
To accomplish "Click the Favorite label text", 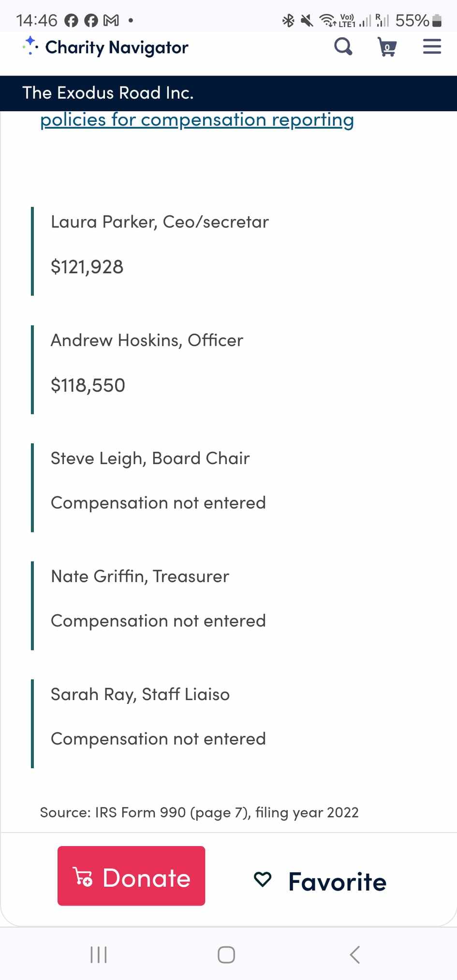I will pos(337,881).
